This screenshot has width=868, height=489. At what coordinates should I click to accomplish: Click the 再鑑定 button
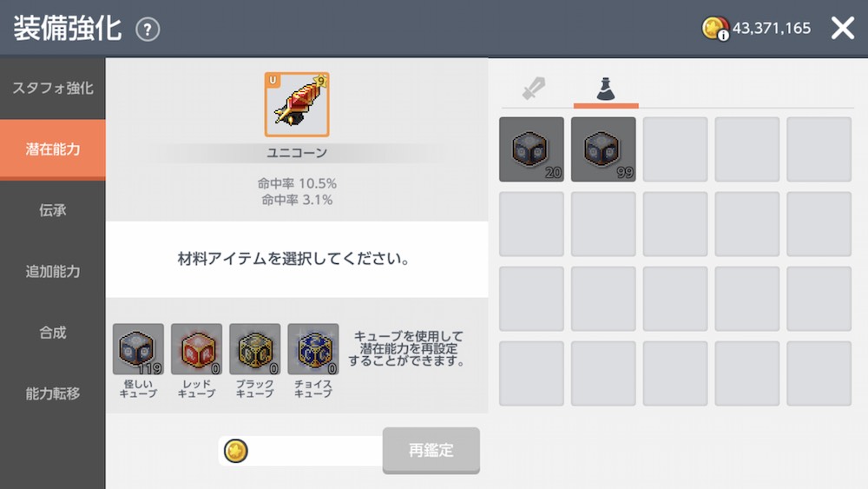point(431,450)
